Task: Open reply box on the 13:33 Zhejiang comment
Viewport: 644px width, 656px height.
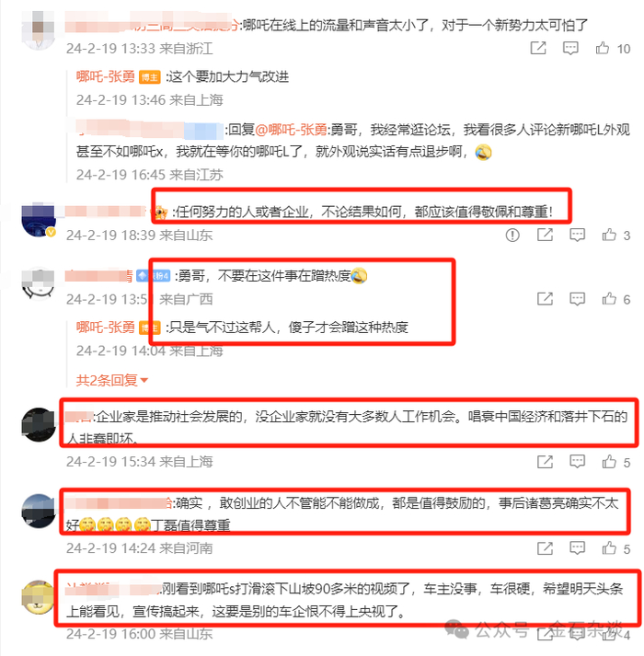Action: coord(570,48)
